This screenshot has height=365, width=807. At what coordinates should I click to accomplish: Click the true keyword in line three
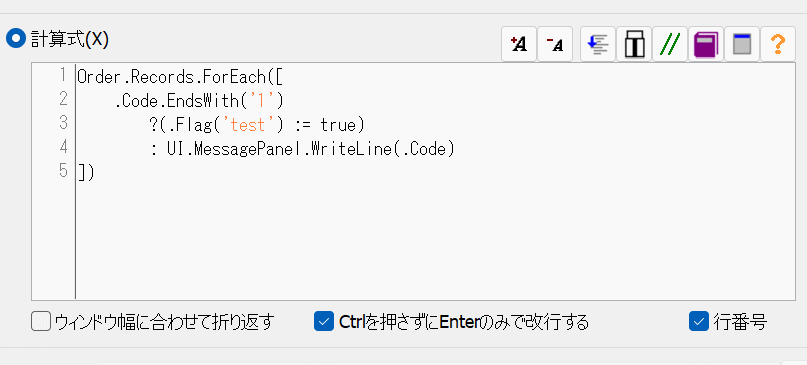(337, 125)
